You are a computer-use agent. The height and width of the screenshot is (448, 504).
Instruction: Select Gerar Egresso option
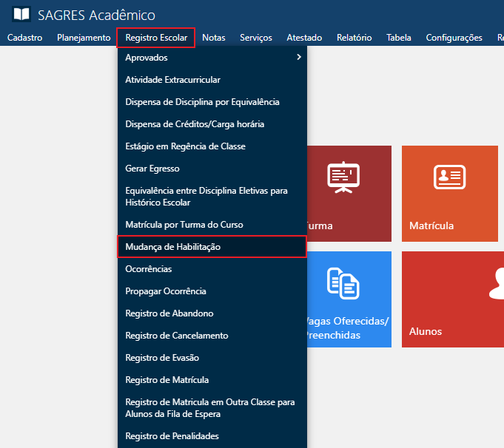pos(152,169)
